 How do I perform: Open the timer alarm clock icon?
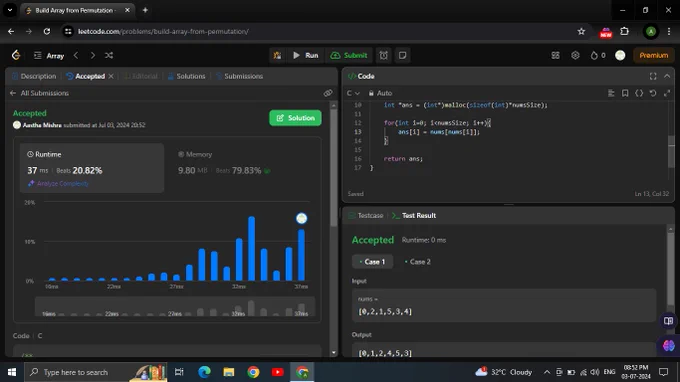pos(384,56)
